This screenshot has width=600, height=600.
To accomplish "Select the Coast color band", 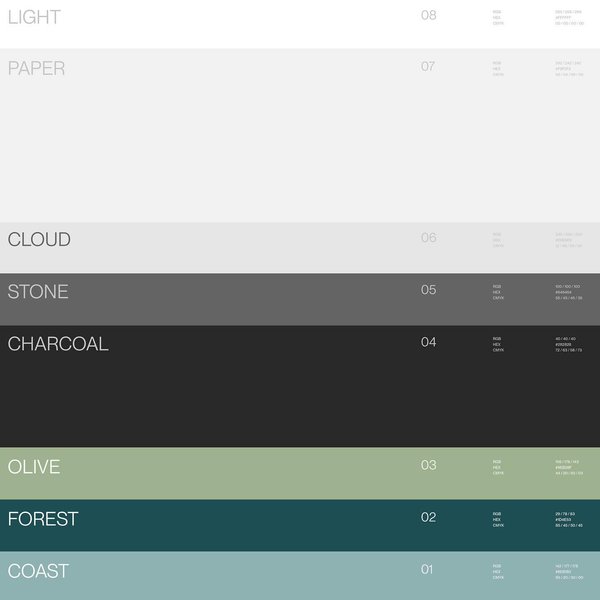I will pos(300,576).
